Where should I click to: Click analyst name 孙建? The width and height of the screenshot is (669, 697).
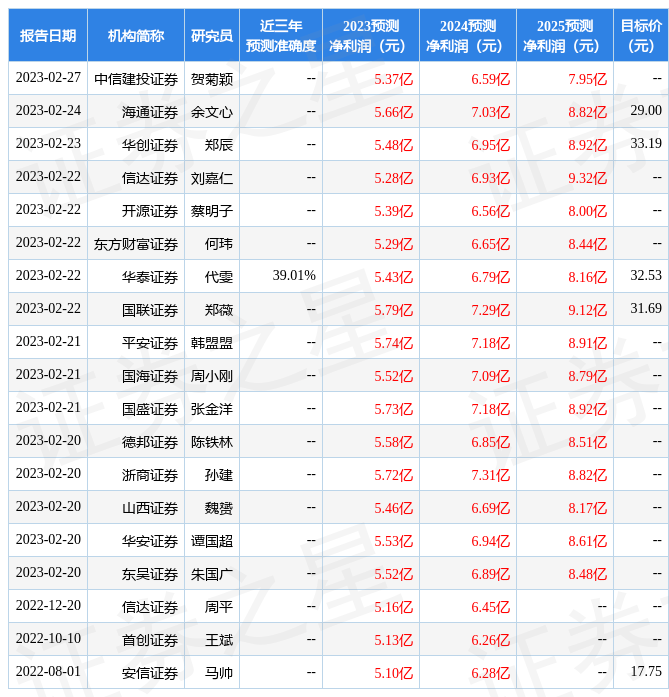coord(219,475)
